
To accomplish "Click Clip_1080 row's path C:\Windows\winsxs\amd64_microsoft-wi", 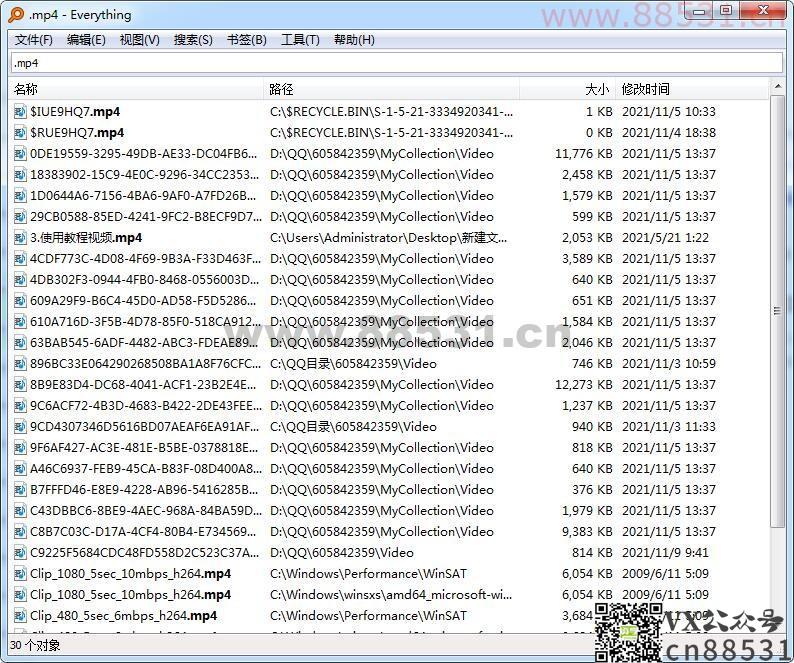I will (391, 595).
